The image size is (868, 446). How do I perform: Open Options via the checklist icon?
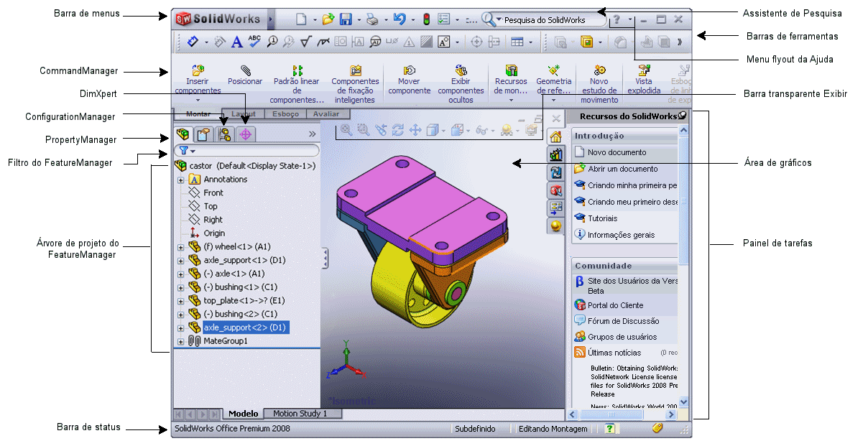tap(443, 19)
